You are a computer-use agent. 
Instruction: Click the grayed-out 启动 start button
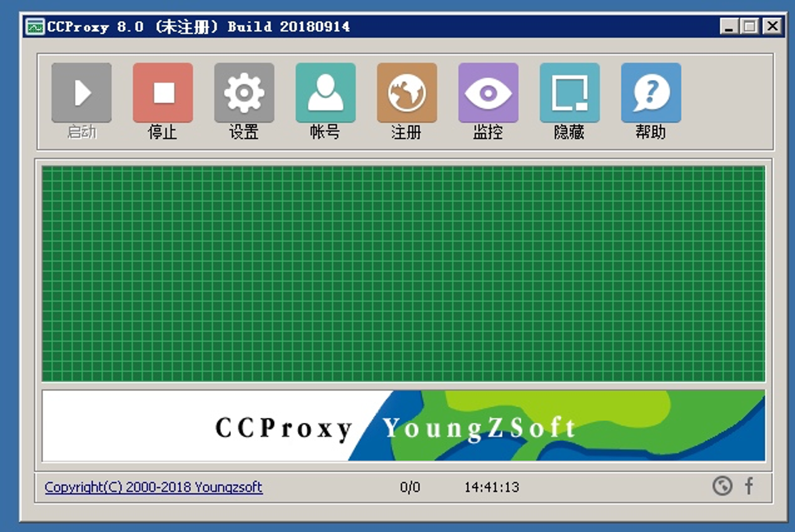81,93
